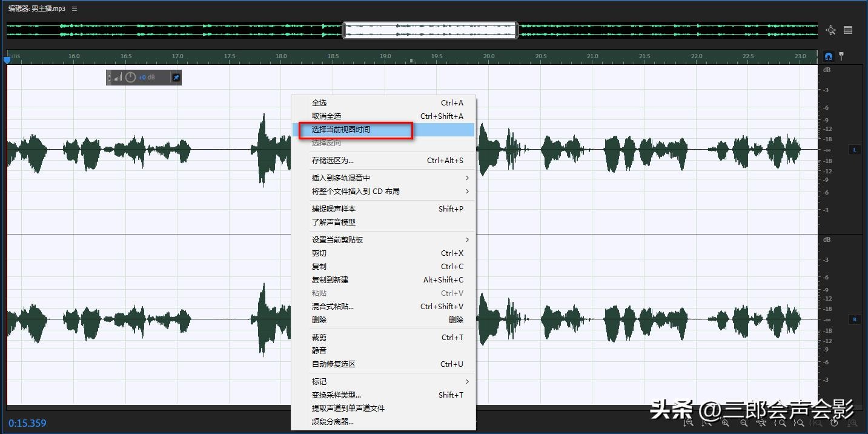
Task: Open the editor panel hamburger menu
Action: click(x=75, y=9)
